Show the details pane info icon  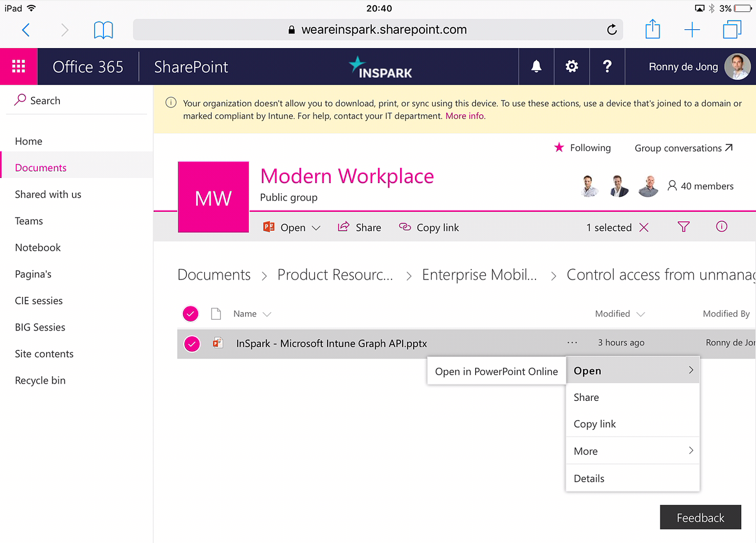[x=721, y=227]
